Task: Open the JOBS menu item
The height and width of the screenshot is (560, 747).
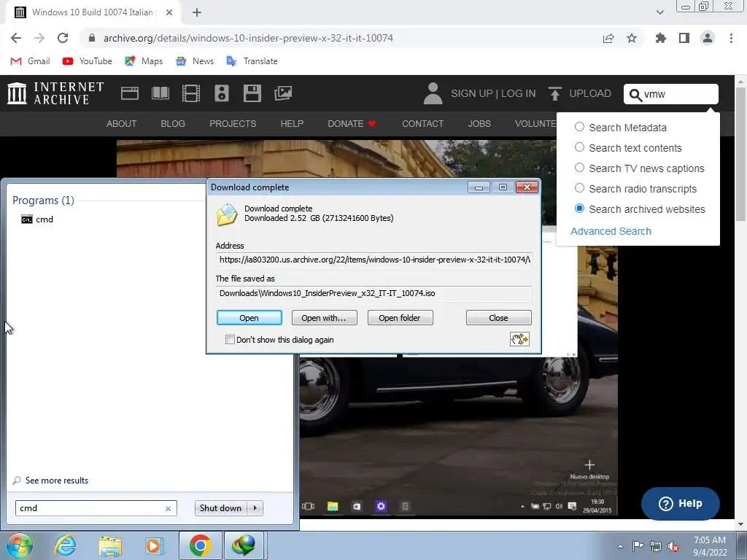Action: (479, 124)
